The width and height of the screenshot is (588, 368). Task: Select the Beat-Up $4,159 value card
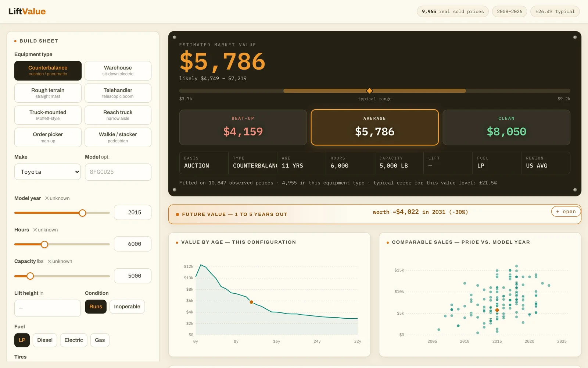tap(243, 127)
